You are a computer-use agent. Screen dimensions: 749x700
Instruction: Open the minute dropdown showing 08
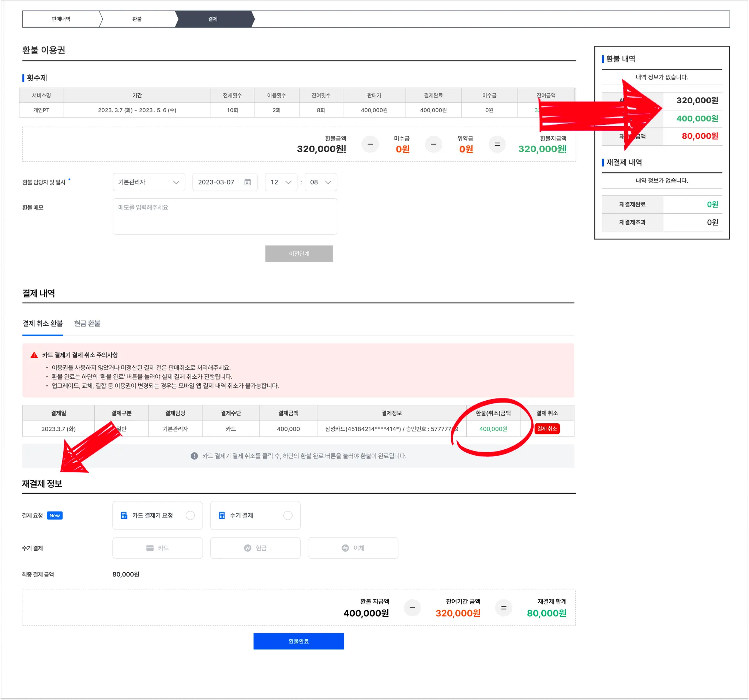point(321,182)
